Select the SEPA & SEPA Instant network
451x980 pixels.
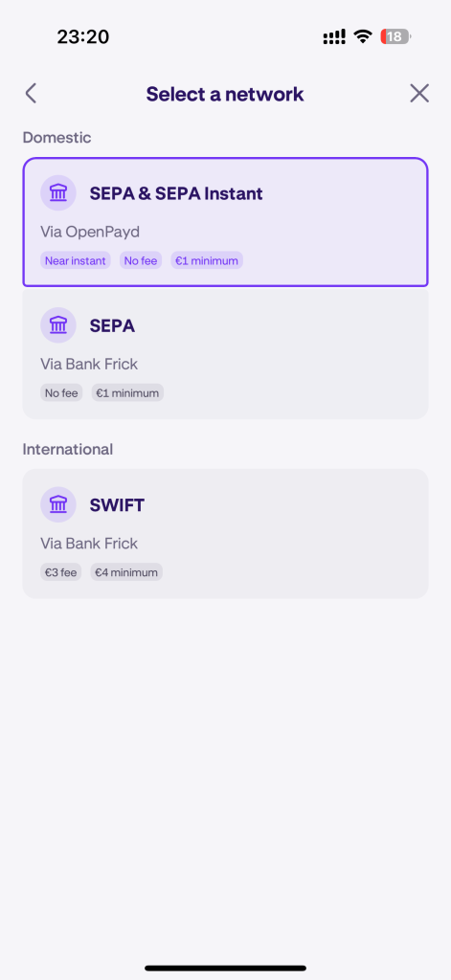click(x=225, y=222)
